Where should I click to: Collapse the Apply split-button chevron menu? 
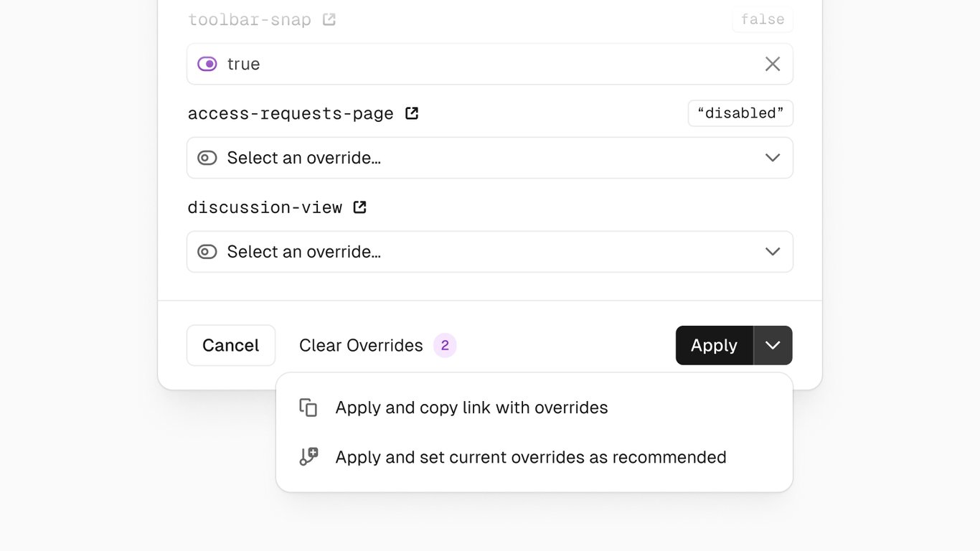(x=773, y=345)
